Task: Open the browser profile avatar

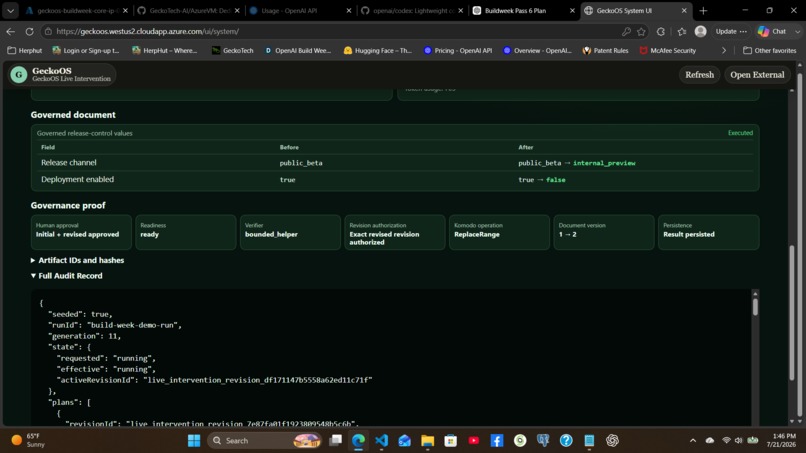Action: 700,31
